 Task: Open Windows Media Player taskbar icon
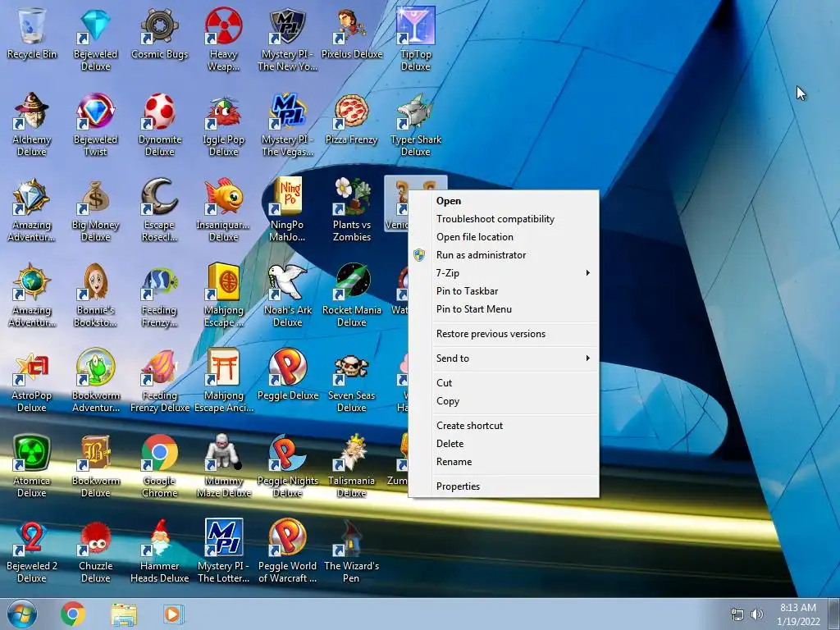pos(172,614)
